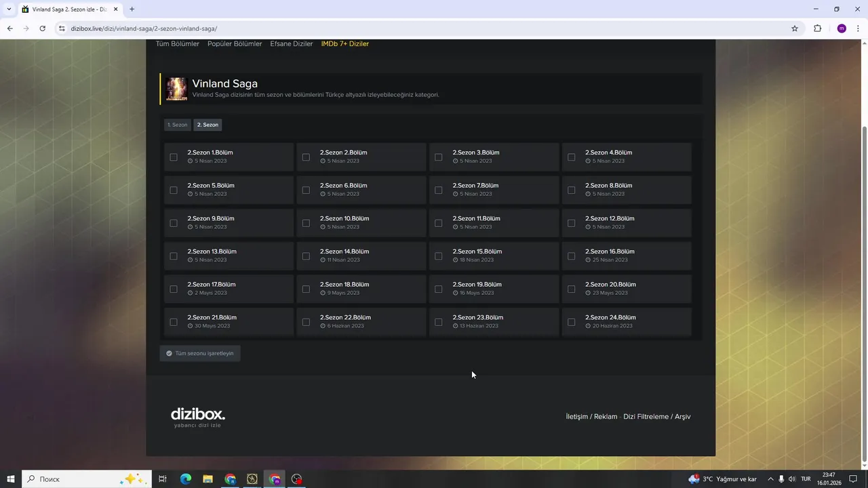The height and width of the screenshot is (488, 868).
Task: Open Task View in taskbar
Action: click(163, 479)
